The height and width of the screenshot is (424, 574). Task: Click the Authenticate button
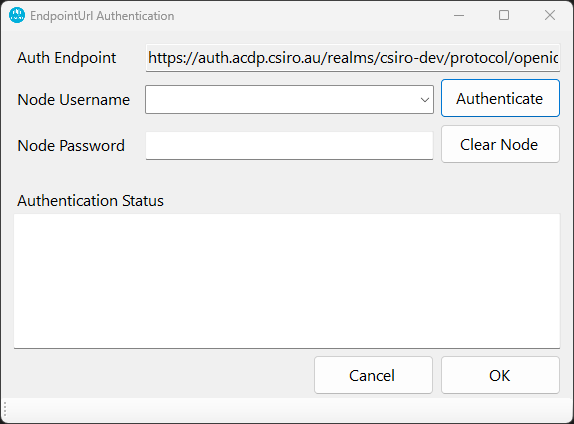500,98
